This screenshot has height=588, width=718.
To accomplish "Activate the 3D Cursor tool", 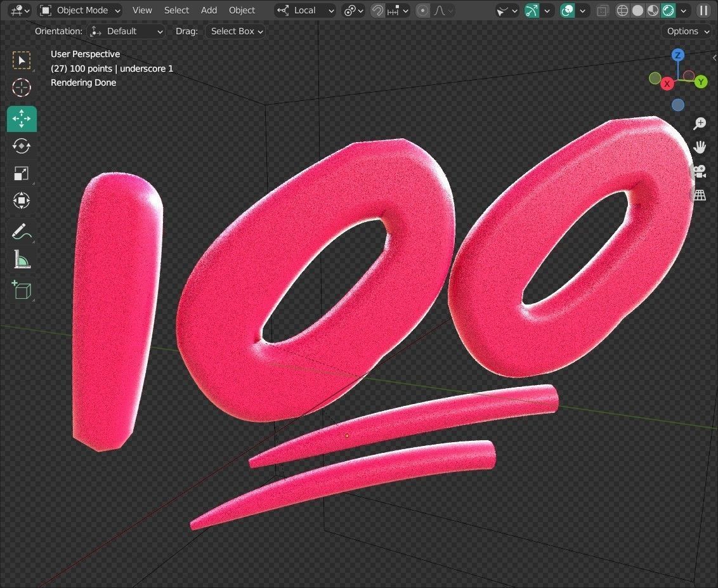I will click(22, 88).
